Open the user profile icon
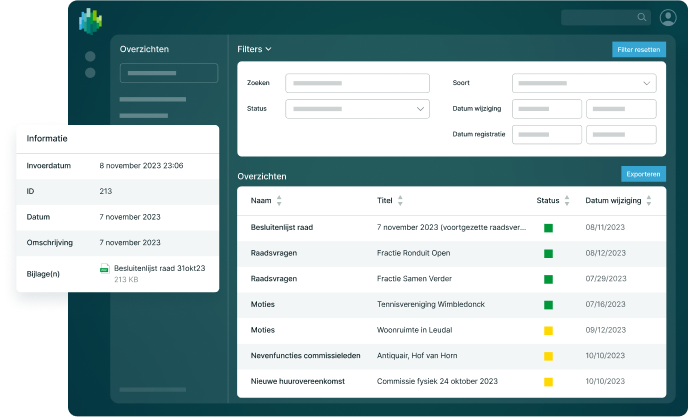The width and height of the screenshot is (688, 417). tap(668, 18)
